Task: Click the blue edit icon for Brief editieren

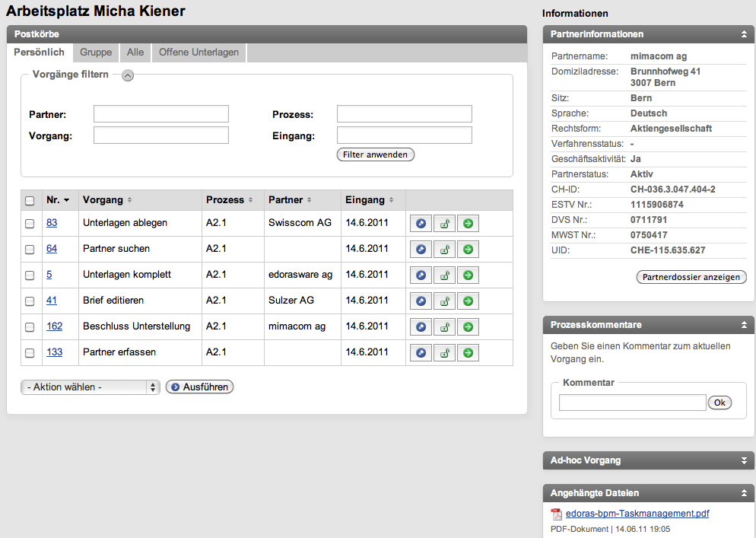Action: tap(421, 301)
